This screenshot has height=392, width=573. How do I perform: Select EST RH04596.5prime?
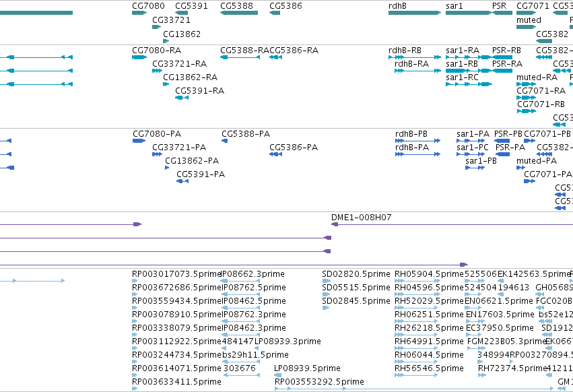point(429,288)
